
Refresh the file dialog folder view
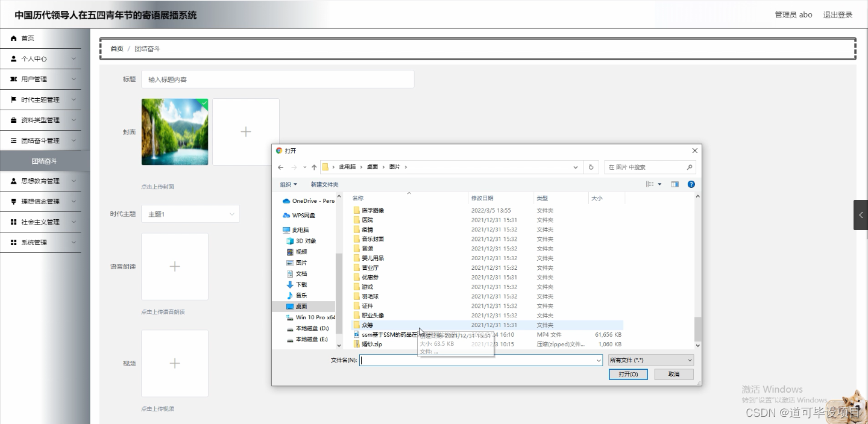tap(591, 167)
